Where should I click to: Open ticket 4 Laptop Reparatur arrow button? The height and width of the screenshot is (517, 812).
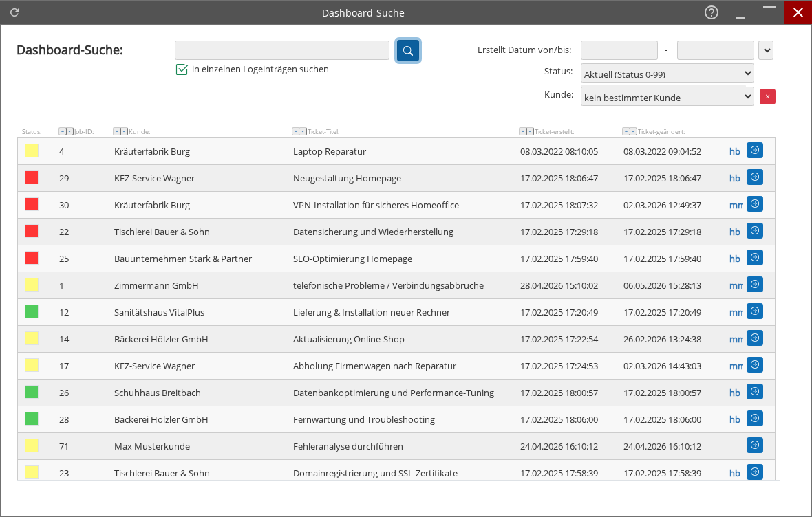[754, 150]
